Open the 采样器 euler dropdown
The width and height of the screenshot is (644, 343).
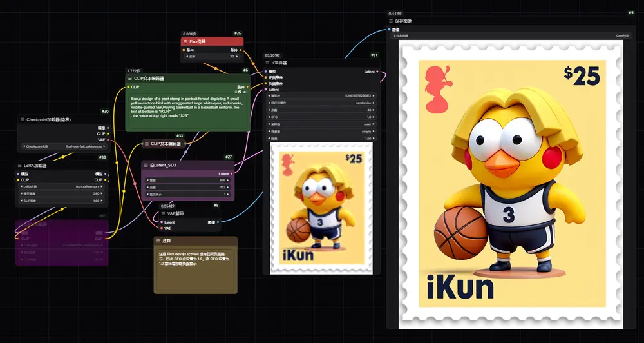click(323, 124)
